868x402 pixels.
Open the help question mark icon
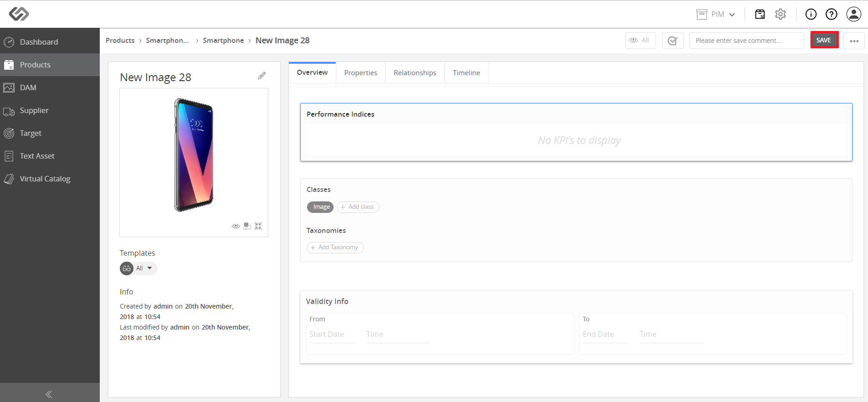832,14
